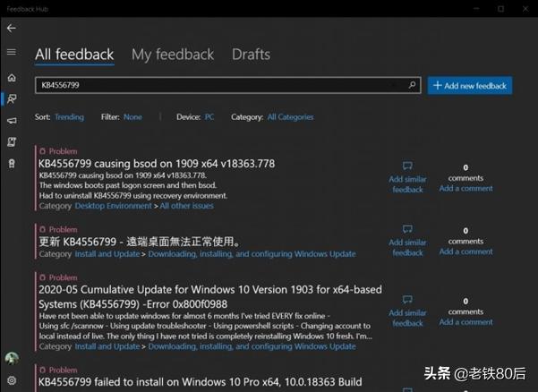Screen dimensions: 538x392
Task: Switch to the Drafts tab
Action: click(251, 55)
